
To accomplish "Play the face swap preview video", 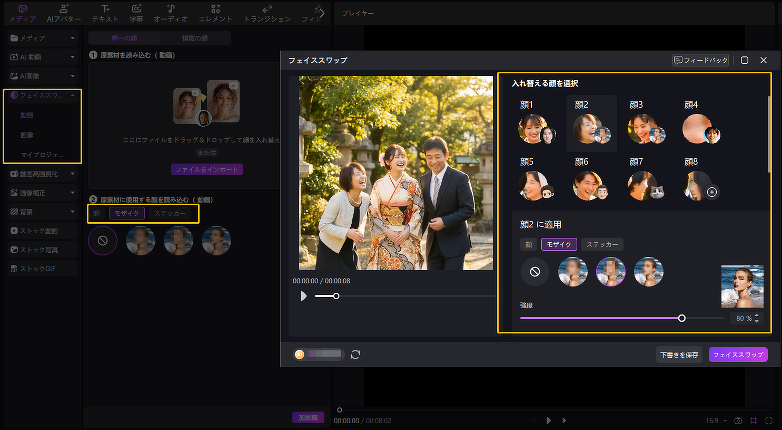I will point(303,296).
